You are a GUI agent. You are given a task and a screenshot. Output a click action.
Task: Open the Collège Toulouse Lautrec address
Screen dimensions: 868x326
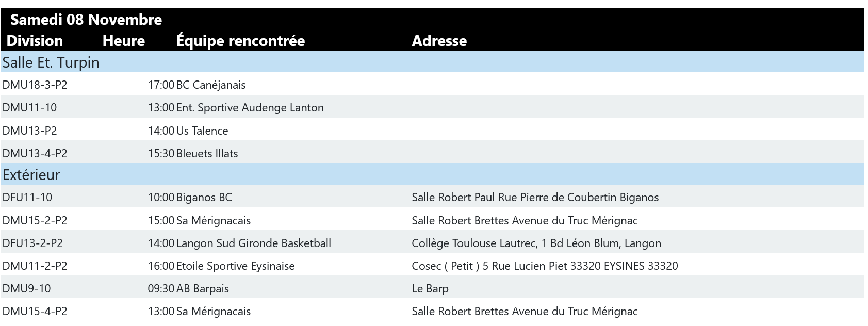(536, 243)
